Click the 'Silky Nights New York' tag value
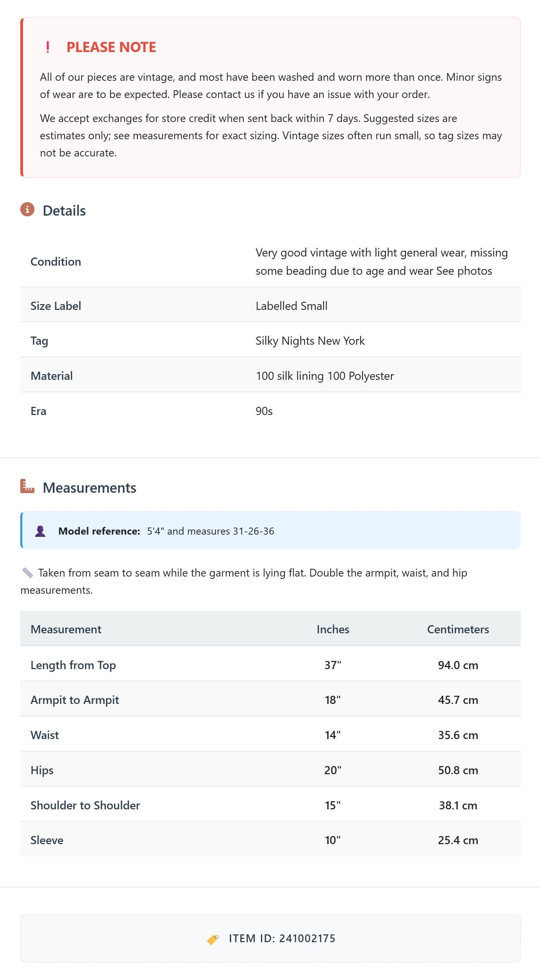 tap(310, 341)
